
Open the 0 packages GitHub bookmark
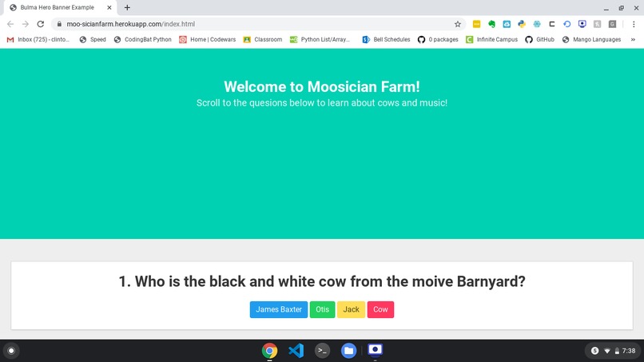tap(438, 39)
